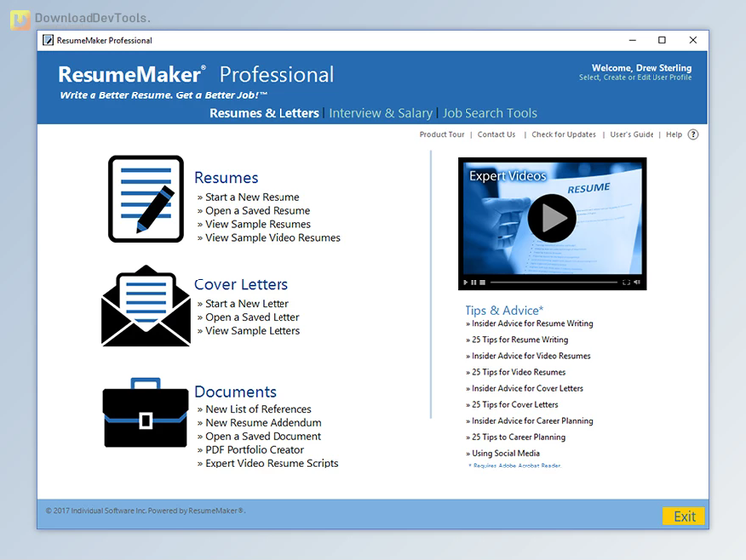Click Select, Create or Edit User Profile

(636, 77)
